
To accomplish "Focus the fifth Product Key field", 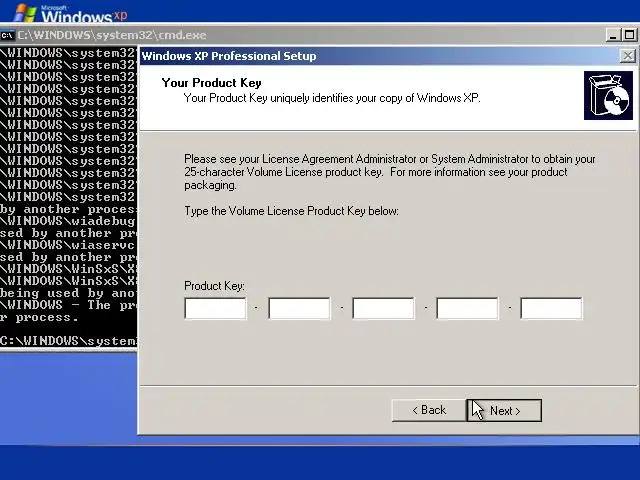I will point(551,308).
